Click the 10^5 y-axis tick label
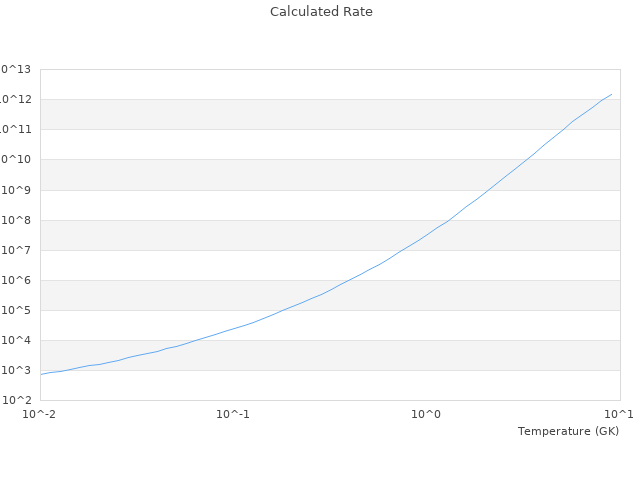Viewport: 640px width, 480px height. coord(18,311)
